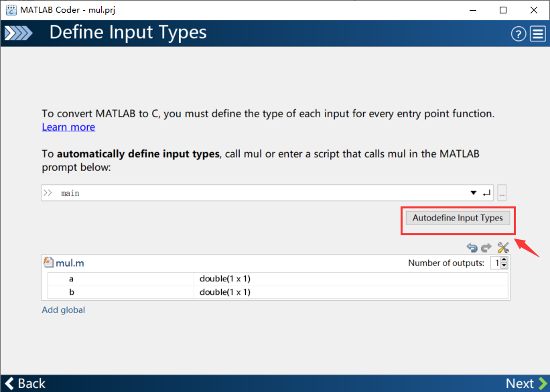The height and width of the screenshot is (392, 550).
Task: Edit type double(1 x 1) for a
Action: pos(225,279)
